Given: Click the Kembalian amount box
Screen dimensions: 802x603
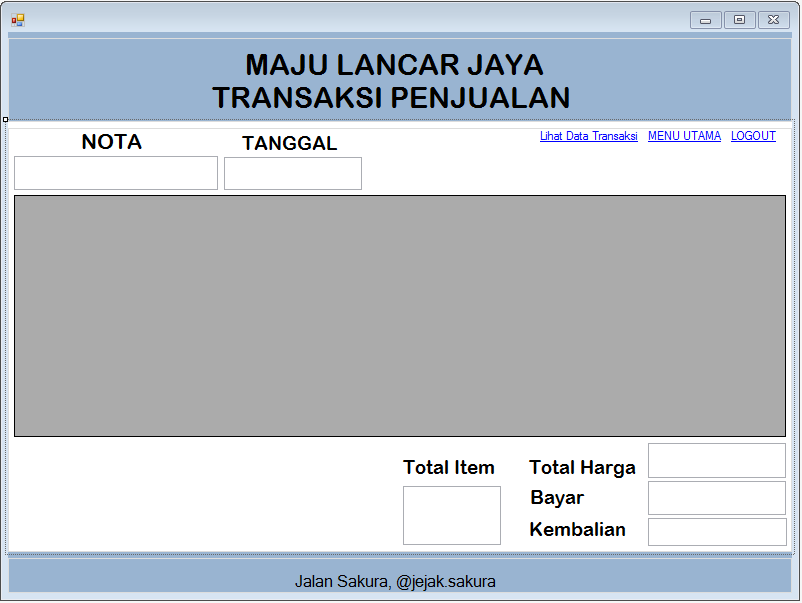Looking at the screenshot, I should [716, 531].
